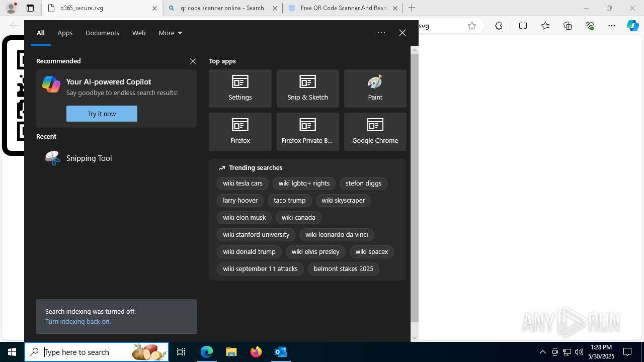
Task: Search trending wiki september 11 attacks
Action: pos(260,269)
